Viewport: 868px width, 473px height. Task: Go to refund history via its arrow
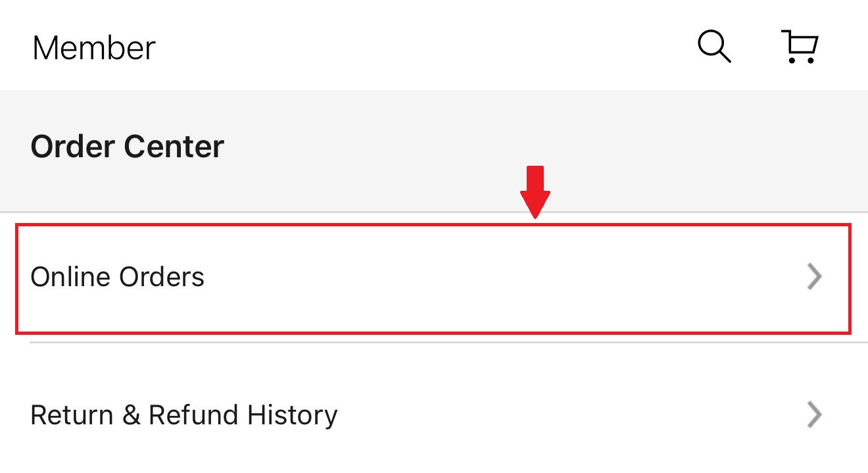814,415
